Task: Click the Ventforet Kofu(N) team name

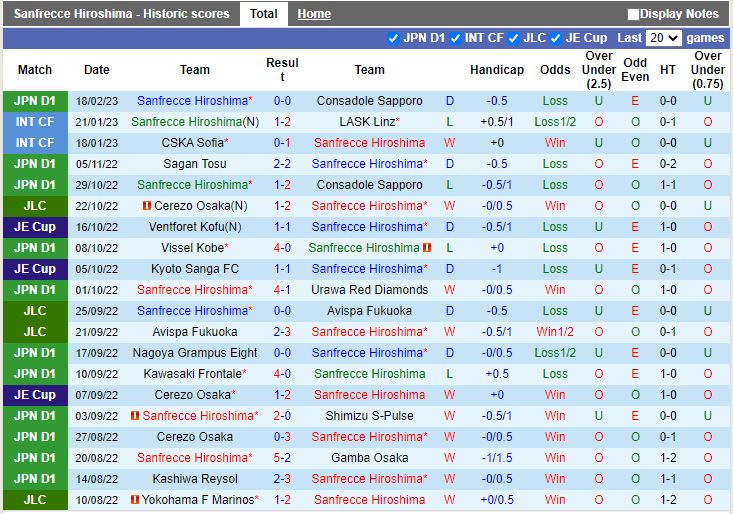Action: tap(194, 227)
